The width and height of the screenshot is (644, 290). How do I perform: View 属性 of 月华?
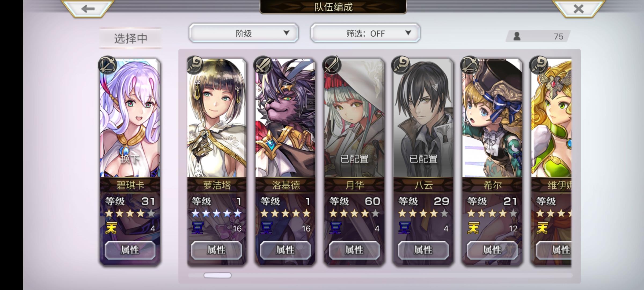click(354, 250)
